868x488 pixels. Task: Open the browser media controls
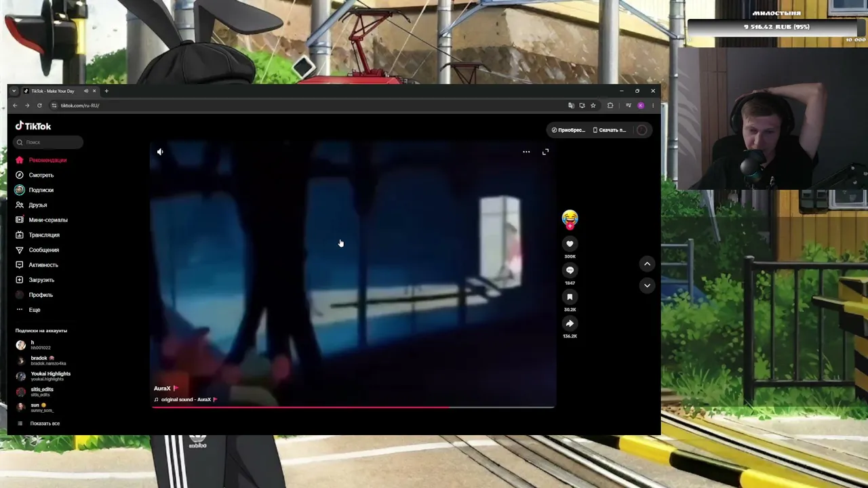[629, 106]
